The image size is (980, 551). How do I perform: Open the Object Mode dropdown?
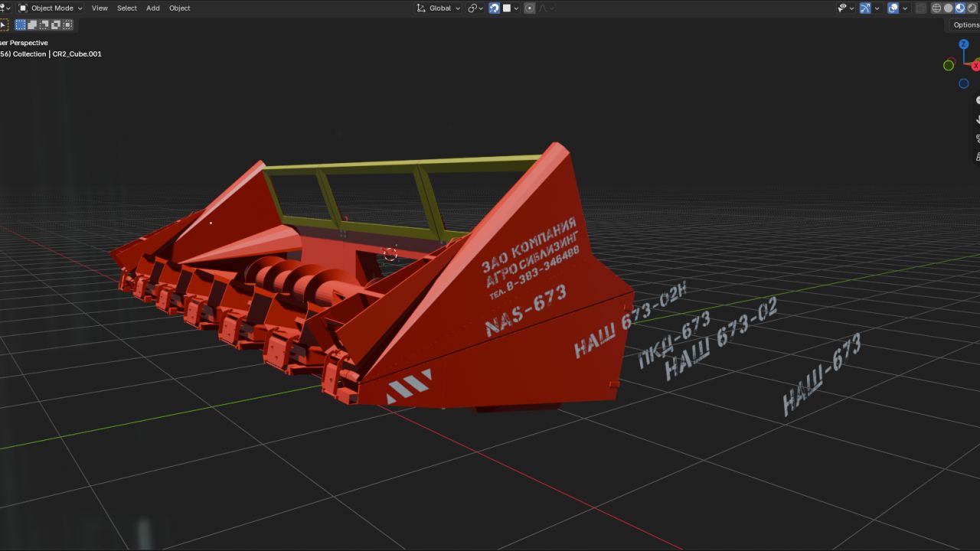coord(50,8)
